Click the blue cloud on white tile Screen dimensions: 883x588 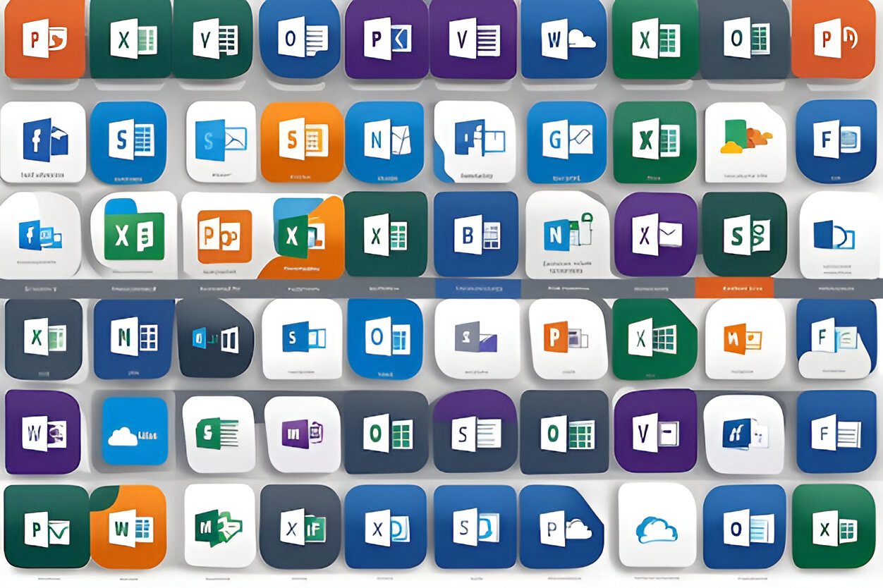click(657, 527)
